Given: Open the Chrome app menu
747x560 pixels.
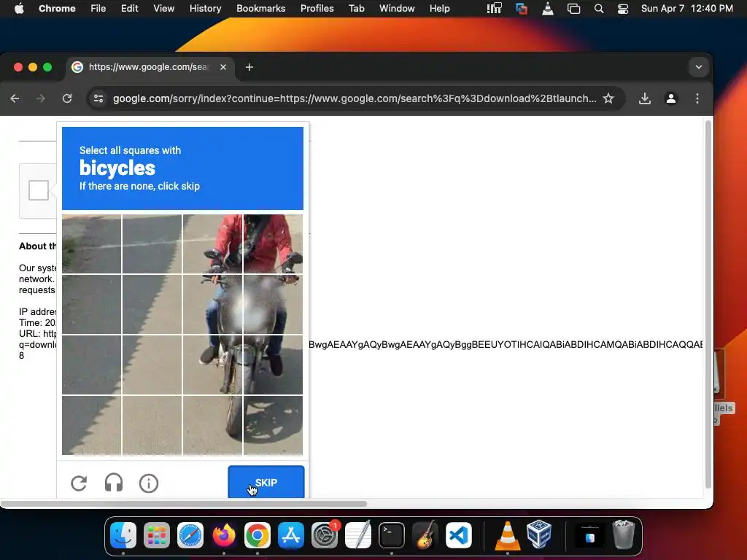Looking at the screenshot, I should click(57, 9).
